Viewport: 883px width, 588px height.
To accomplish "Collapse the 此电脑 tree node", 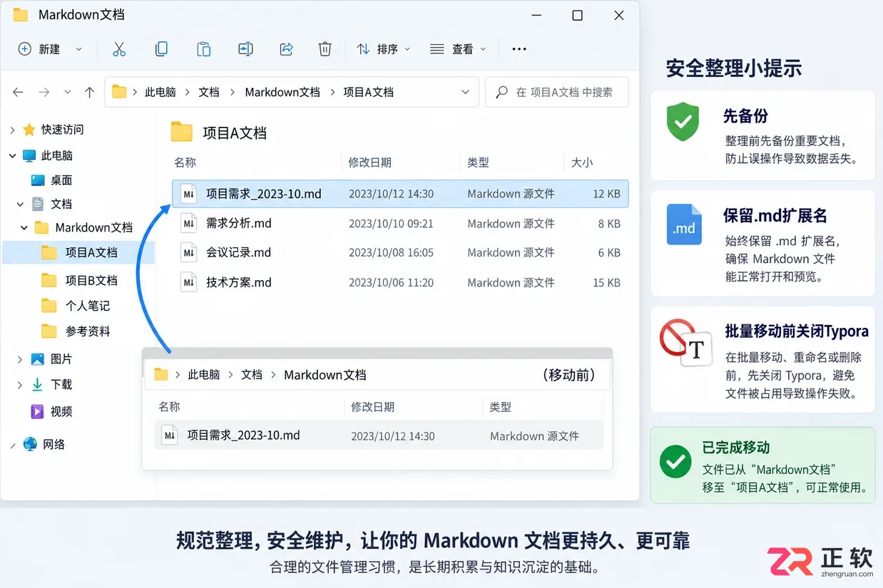I will 12,155.
